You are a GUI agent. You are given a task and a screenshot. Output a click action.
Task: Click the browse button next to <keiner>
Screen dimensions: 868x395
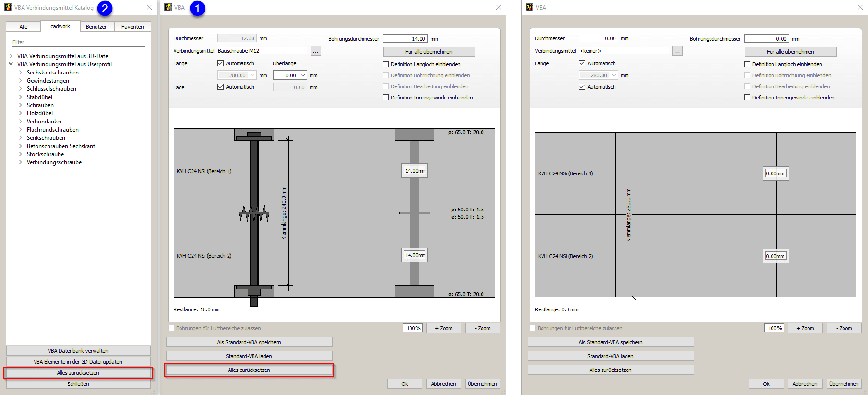(677, 51)
